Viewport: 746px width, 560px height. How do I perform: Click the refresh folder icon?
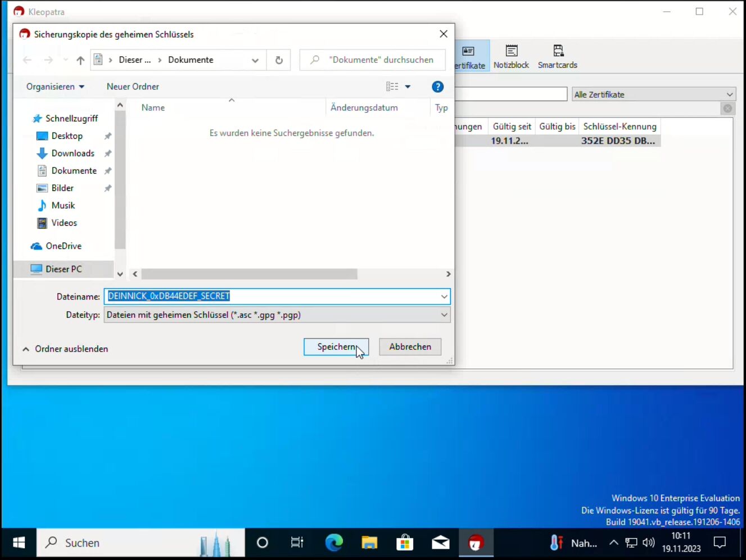[279, 60]
